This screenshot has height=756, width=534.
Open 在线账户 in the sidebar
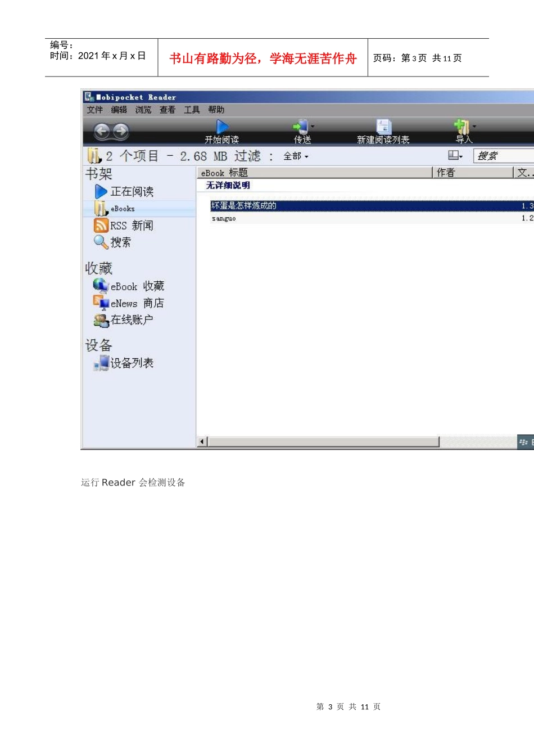click(x=132, y=319)
